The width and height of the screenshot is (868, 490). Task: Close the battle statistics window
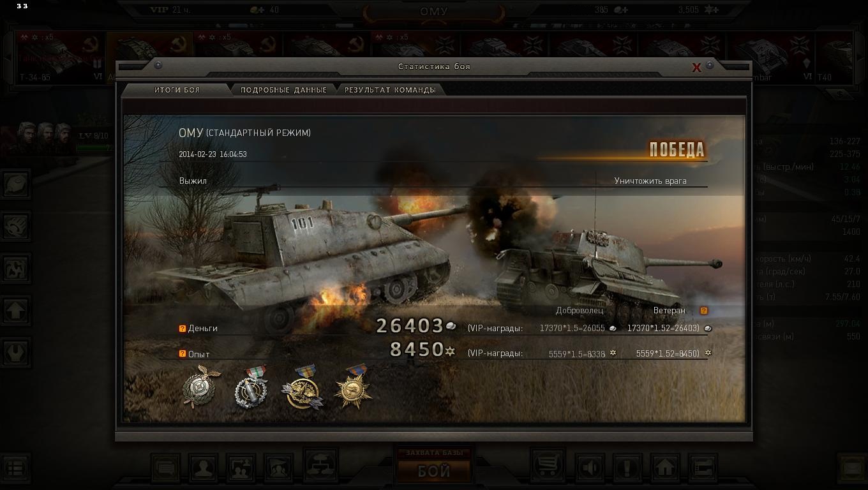point(697,68)
